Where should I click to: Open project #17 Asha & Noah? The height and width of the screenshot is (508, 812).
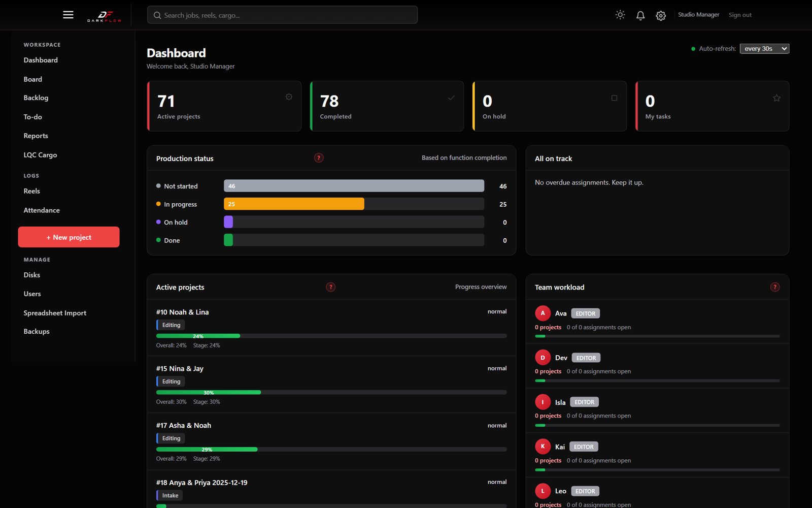pyautogui.click(x=184, y=425)
